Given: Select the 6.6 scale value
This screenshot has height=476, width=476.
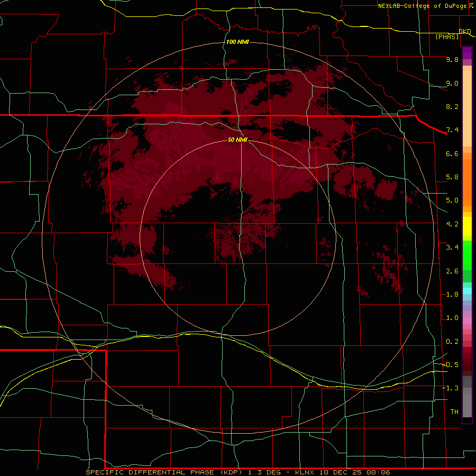Looking at the screenshot, I should [452, 153].
